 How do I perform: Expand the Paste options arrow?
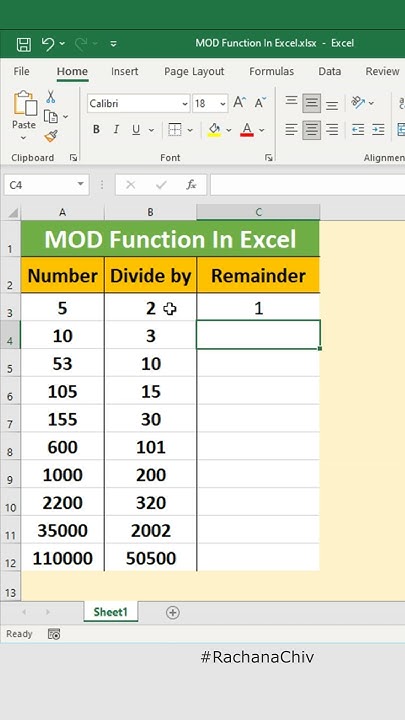point(24,137)
